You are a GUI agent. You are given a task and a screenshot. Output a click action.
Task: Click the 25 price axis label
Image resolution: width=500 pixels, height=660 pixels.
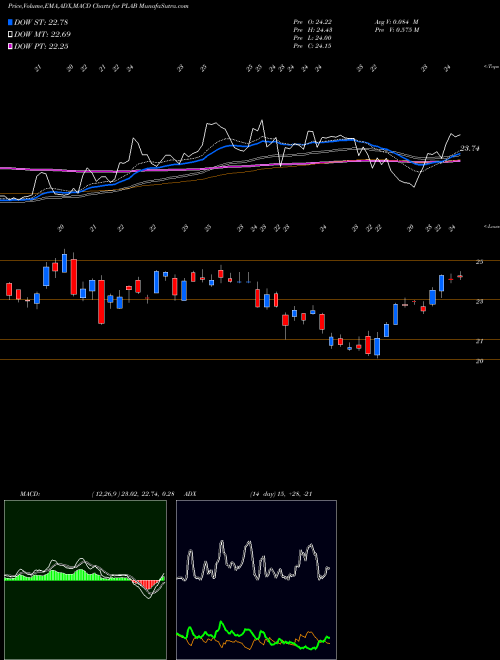479,262
